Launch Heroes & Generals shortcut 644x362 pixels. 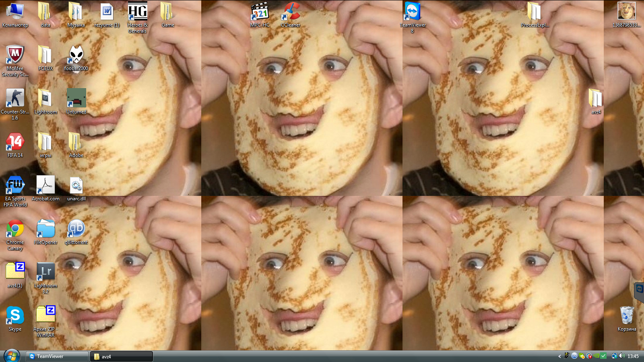coord(137,18)
